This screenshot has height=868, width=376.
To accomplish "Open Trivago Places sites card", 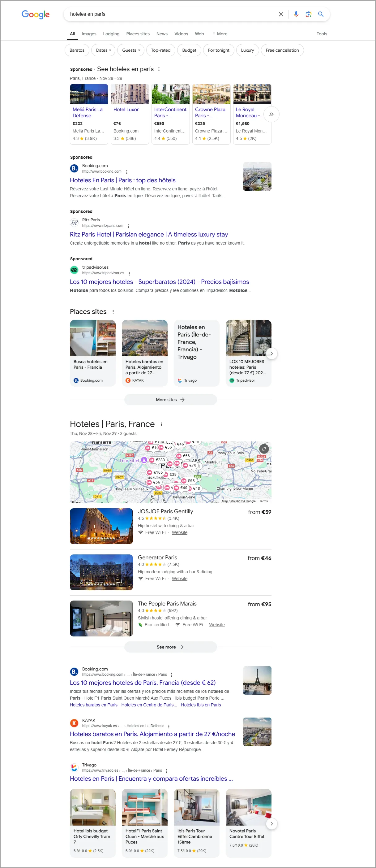I will (197, 353).
